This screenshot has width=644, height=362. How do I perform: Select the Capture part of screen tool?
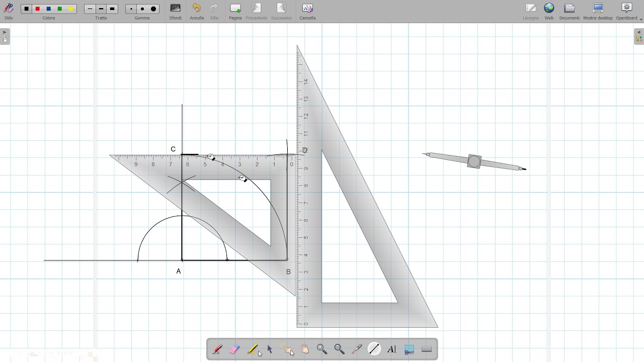pyautogui.click(x=409, y=349)
